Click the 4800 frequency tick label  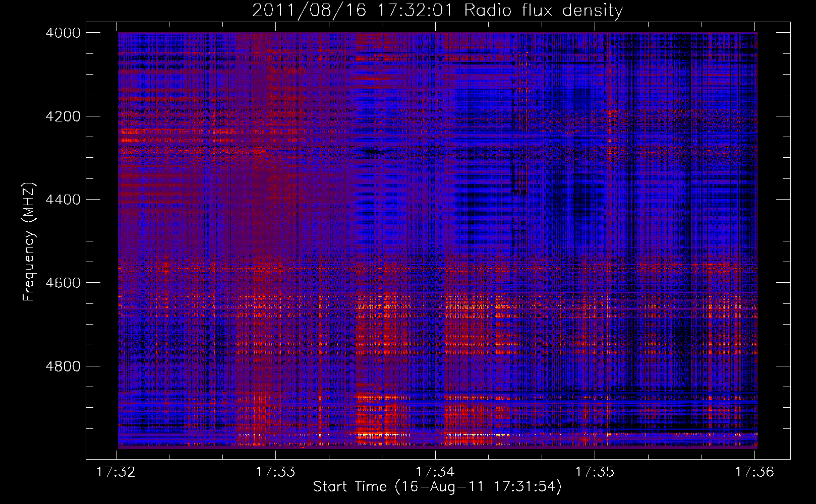pos(63,366)
